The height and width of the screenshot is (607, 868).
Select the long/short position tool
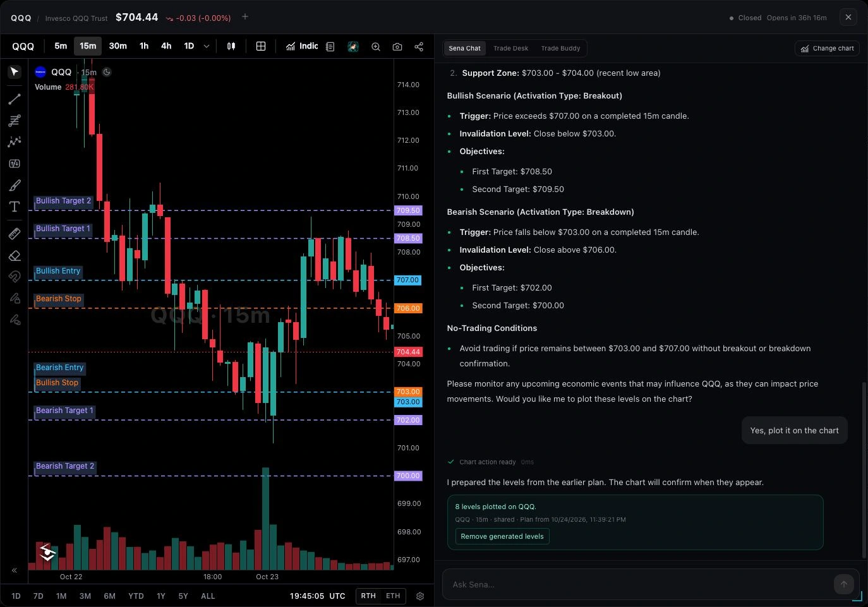(x=15, y=164)
